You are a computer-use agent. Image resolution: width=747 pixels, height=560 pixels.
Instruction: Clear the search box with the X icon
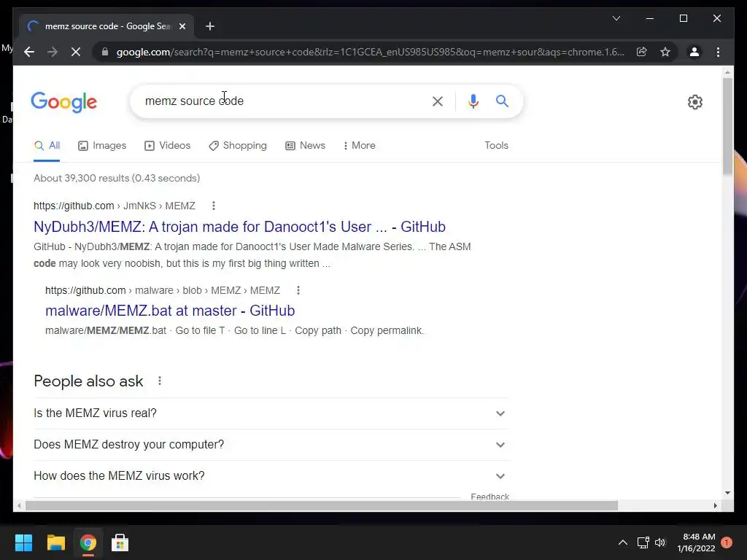pyautogui.click(x=438, y=101)
